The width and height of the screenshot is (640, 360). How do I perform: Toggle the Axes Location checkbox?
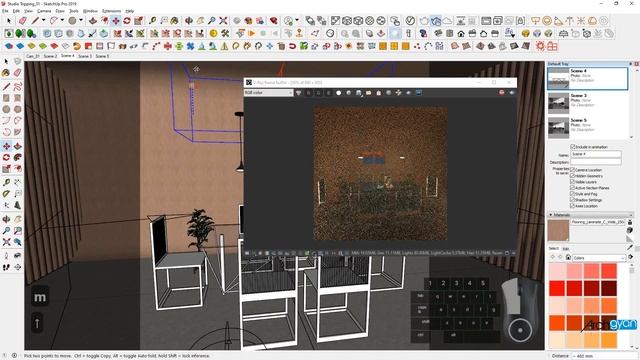[572, 206]
